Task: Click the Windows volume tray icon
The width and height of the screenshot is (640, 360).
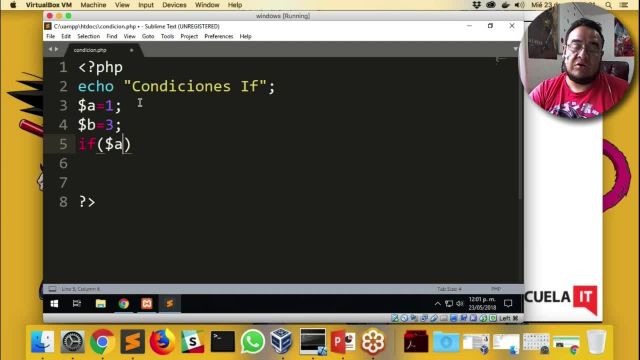Action: [x=460, y=304]
